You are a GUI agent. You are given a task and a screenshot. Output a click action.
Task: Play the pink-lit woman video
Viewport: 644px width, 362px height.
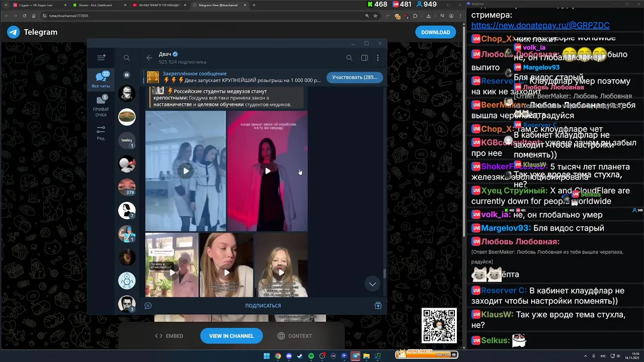268,171
